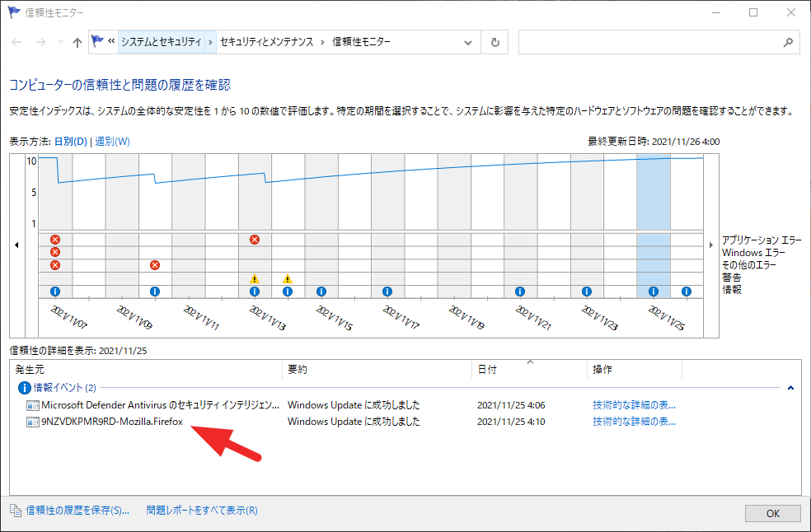Viewport: 811px width, 532px height.
Task: Click the flag icon in address bar
Action: (x=97, y=41)
